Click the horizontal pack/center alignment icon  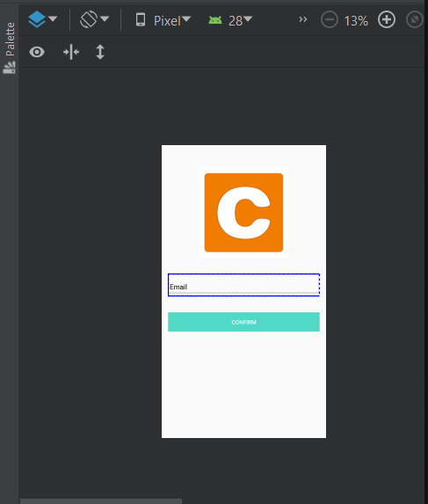[x=71, y=52]
